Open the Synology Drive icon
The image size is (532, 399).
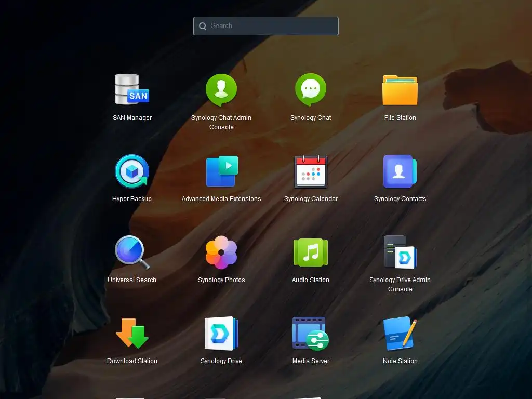coord(221,333)
